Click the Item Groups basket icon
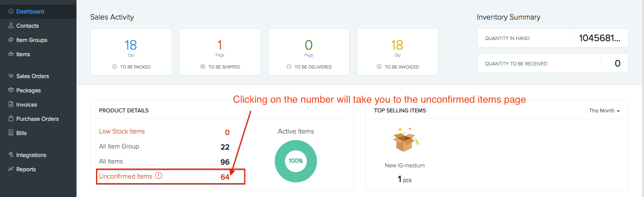The width and height of the screenshot is (644, 197). (11, 40)
